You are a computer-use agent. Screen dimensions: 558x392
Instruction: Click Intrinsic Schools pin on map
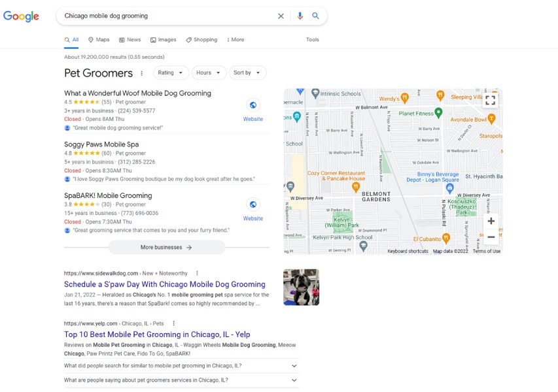pos(315,93)
